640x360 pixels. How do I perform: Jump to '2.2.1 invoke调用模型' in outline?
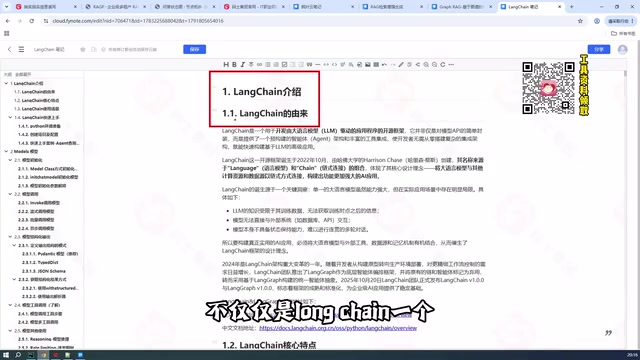[x=39, y=203]
